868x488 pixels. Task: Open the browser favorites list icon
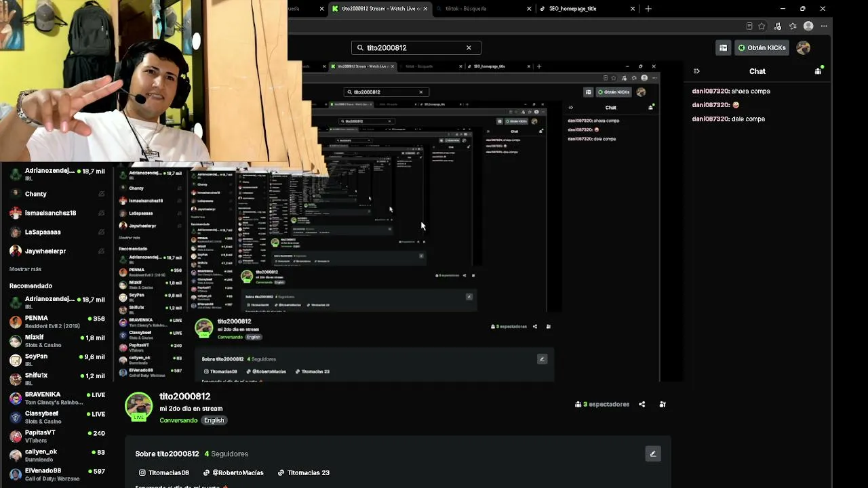coord(793,26)
